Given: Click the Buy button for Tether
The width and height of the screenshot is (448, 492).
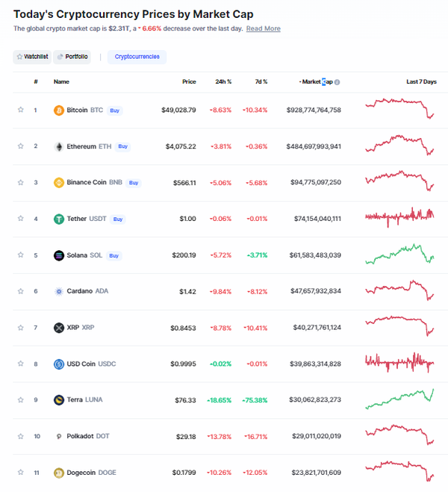Looking at the screenshot, I should (x=118, y=219).
